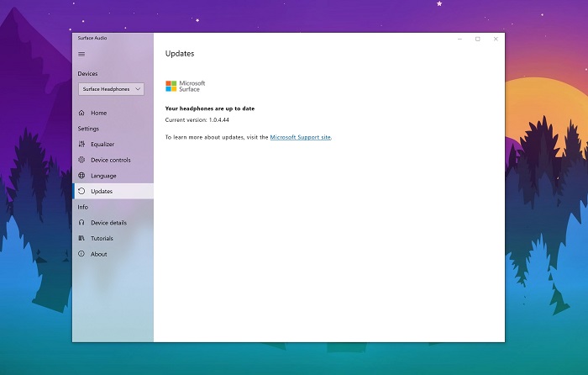Close the Surface Audio window
This screenshot has height=375, width=588.
[x=496, y=39]
